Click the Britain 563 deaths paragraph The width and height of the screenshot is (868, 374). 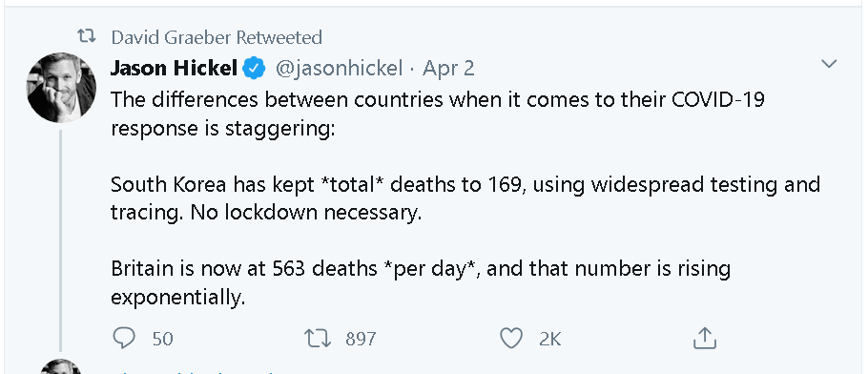pyautogui.click(x=420, y=282)
